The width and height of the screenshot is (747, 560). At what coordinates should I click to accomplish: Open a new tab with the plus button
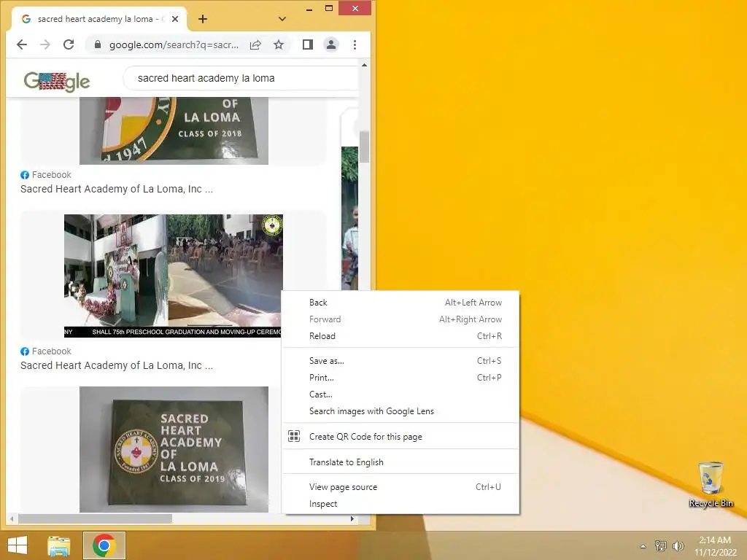[x=203, y=19]
